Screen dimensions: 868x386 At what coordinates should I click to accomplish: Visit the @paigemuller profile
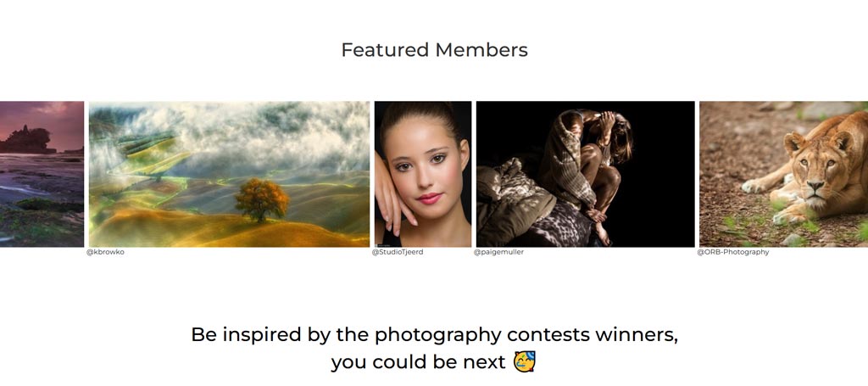pyautogui.click(x=498, y=252)
